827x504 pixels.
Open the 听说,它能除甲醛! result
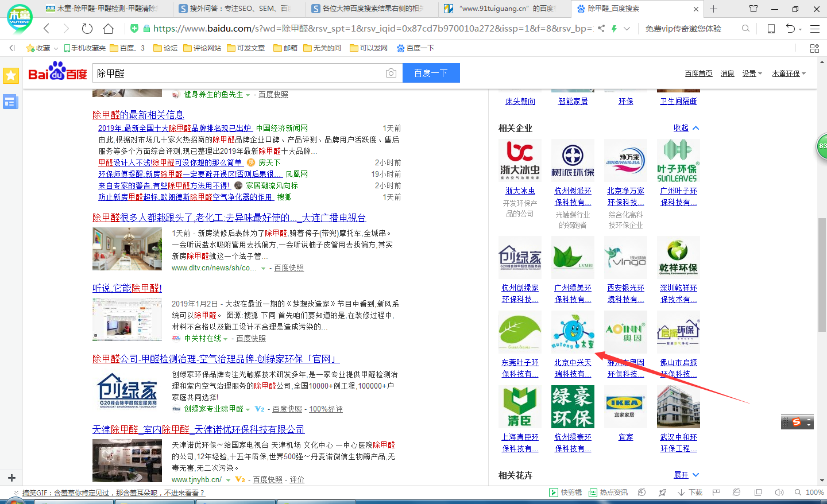(127, 288)
